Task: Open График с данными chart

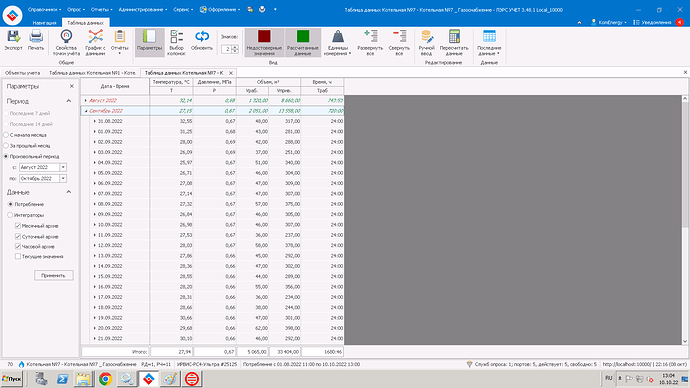Action: coord(95,43)
